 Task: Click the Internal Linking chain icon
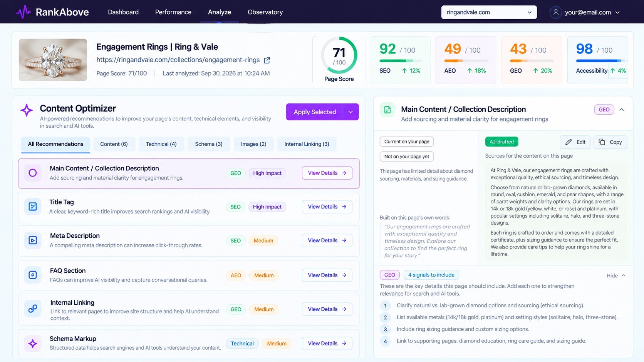33,309
